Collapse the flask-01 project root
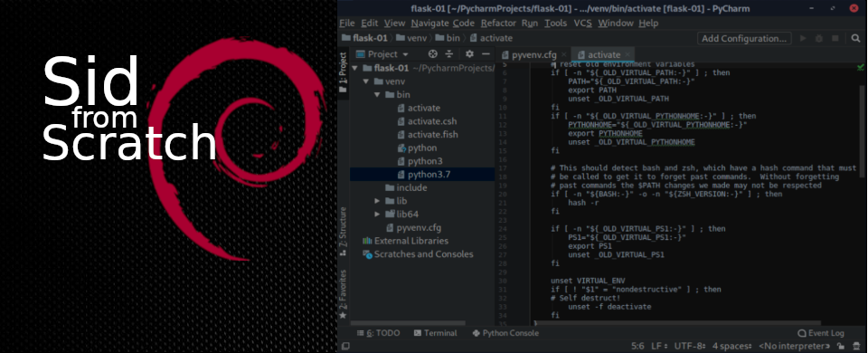868x353 pixels. pyautogui.click(x=354, y=68)
